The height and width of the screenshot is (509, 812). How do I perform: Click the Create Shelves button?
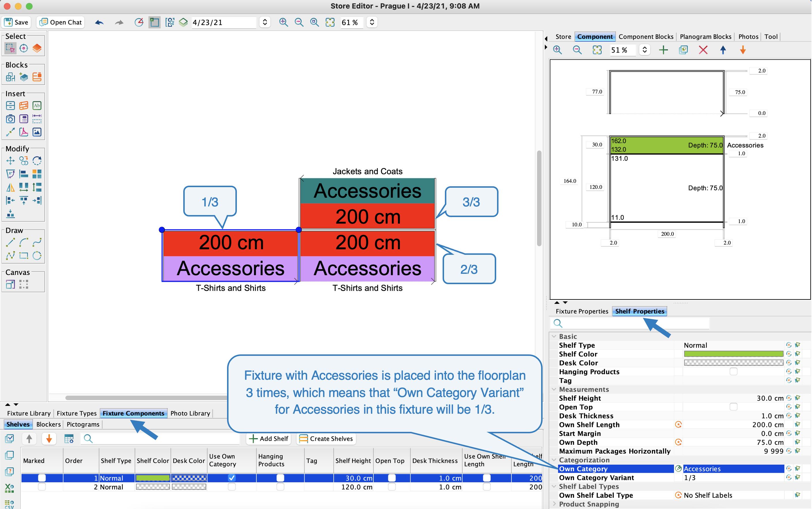click(x=326, y=439)
